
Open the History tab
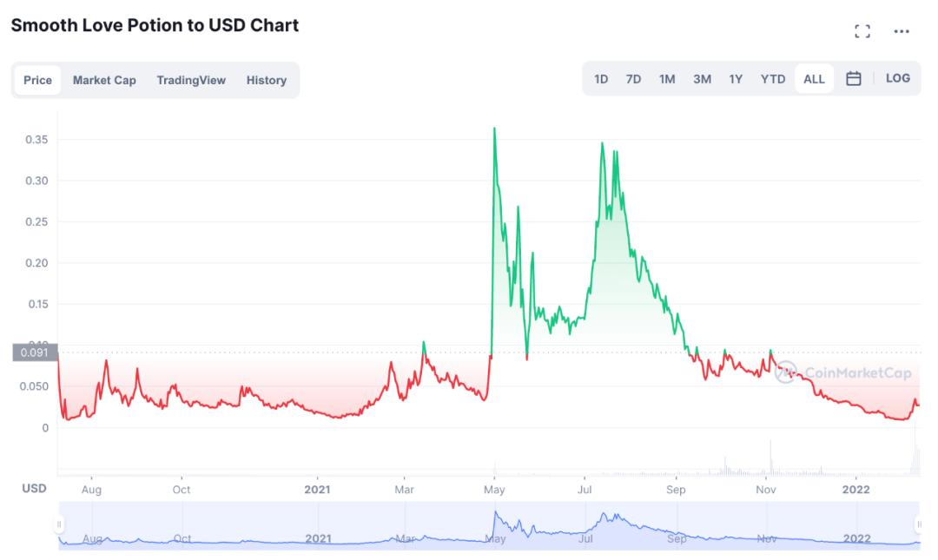click(x=266, y=80)
